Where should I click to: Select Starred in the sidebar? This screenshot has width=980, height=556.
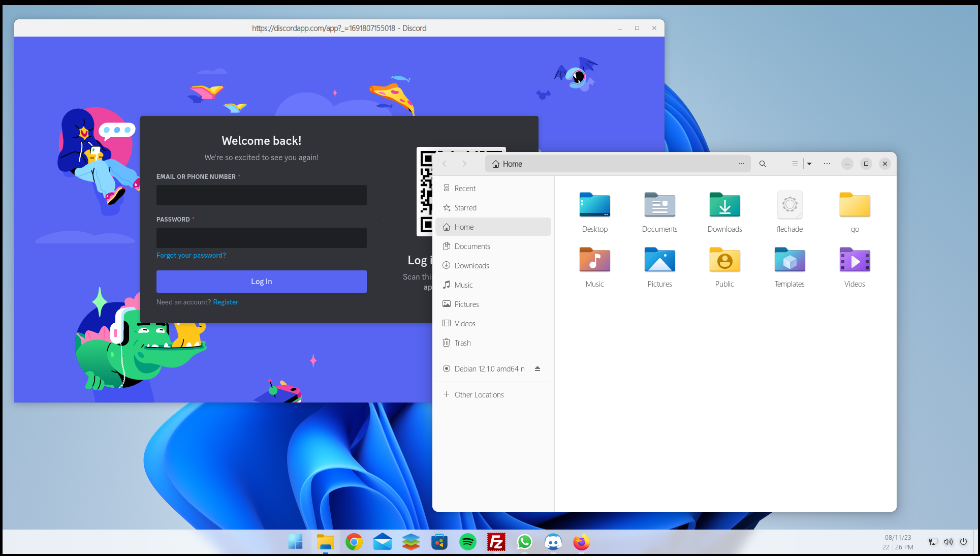pos(465,208)
